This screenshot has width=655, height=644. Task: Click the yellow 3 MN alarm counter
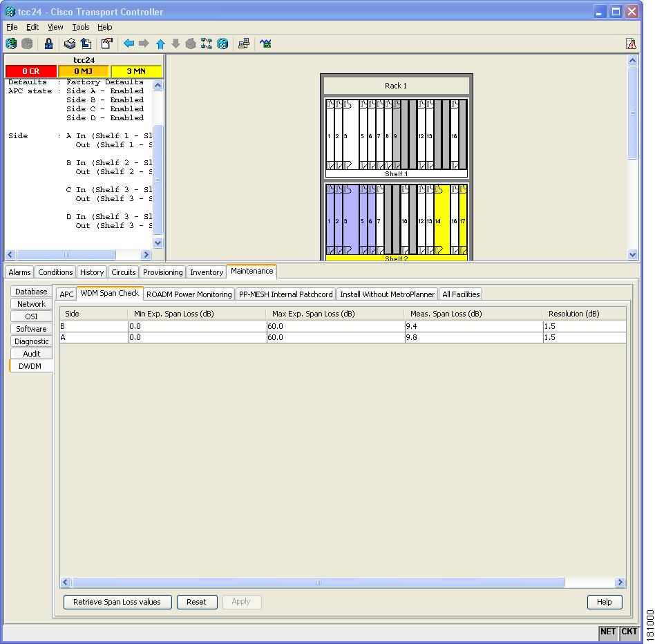point(136,71)
